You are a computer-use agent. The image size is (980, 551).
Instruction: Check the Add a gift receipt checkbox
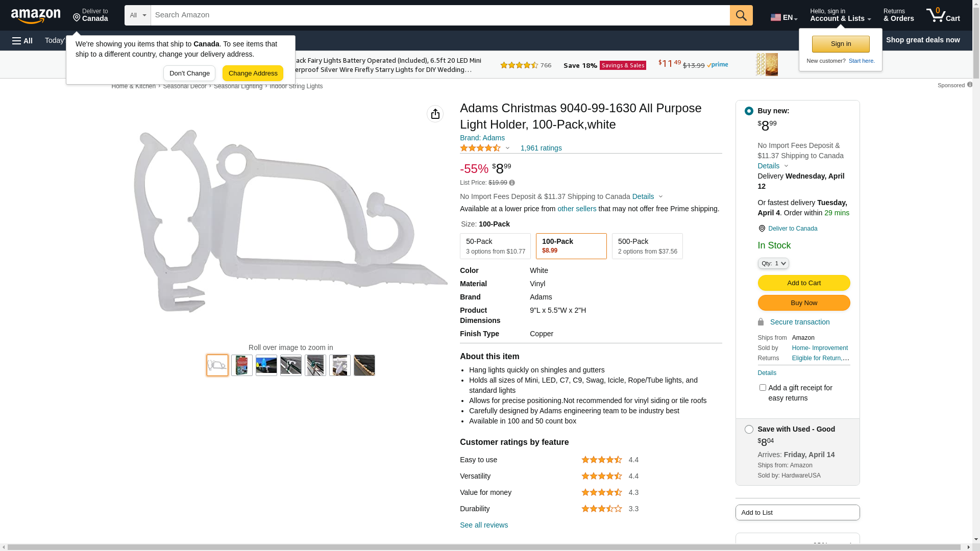click(x=763, y=388)
